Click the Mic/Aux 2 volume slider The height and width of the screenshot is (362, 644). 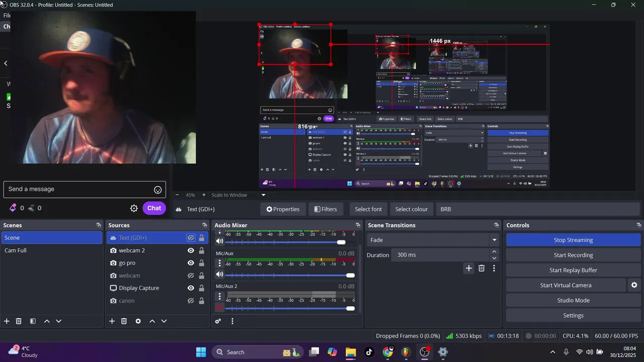click(290, 308)
